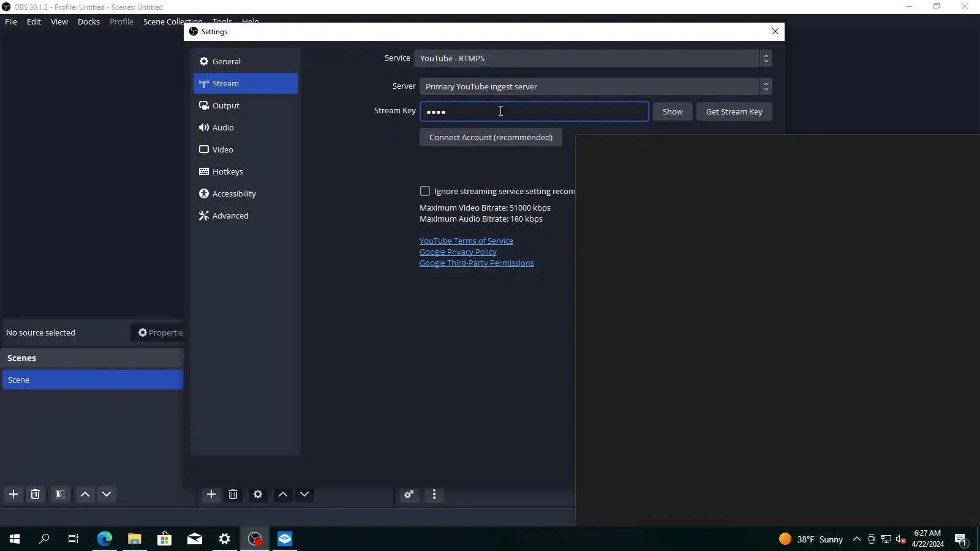Enable Ignore streaming service setting recommendations checkbox
Viewport: 980px width, 551px height.
coord(425,191)
